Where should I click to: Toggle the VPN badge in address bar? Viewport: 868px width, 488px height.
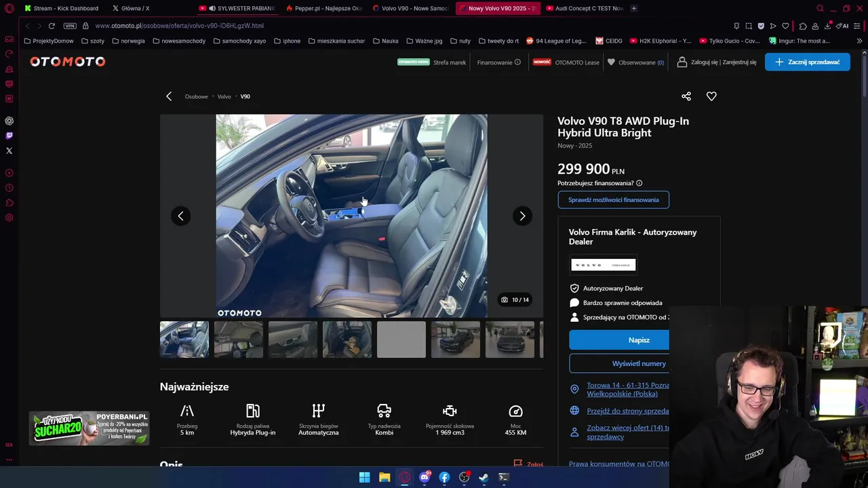pos(70,26)
